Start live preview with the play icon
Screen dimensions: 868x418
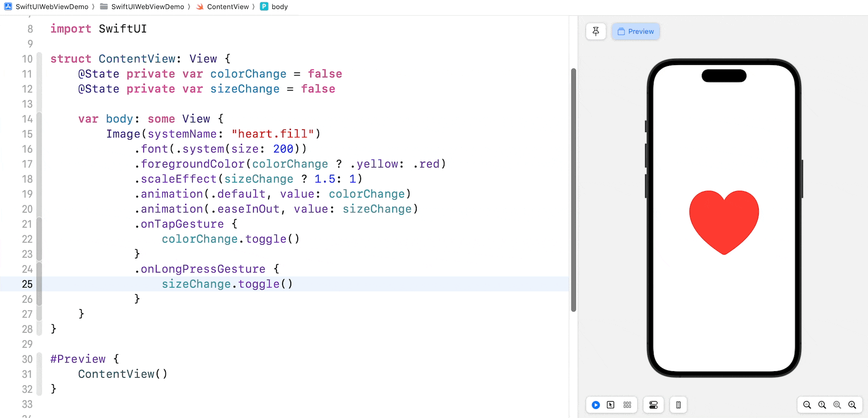(596, 405)
